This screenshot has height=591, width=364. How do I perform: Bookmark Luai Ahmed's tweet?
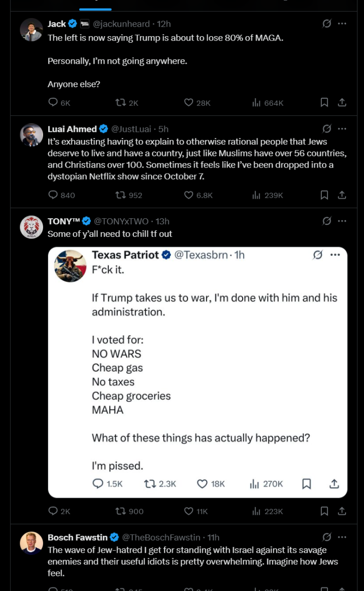[324, 195]
